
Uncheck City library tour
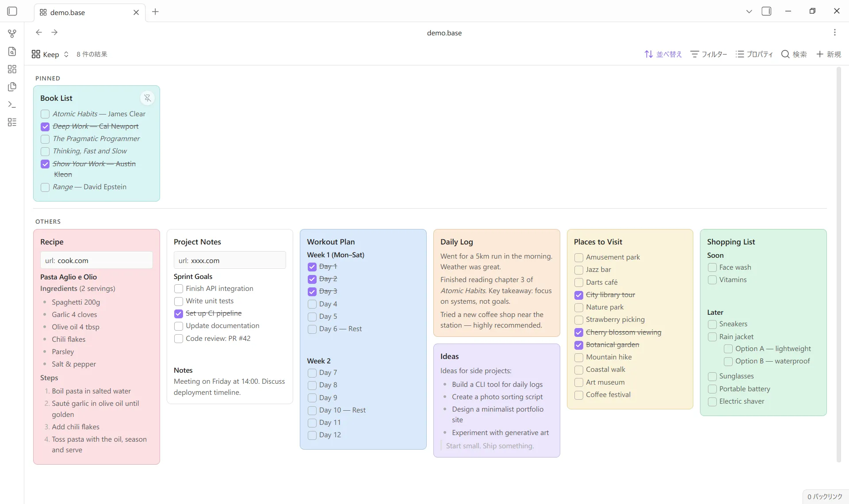point(579,295)
